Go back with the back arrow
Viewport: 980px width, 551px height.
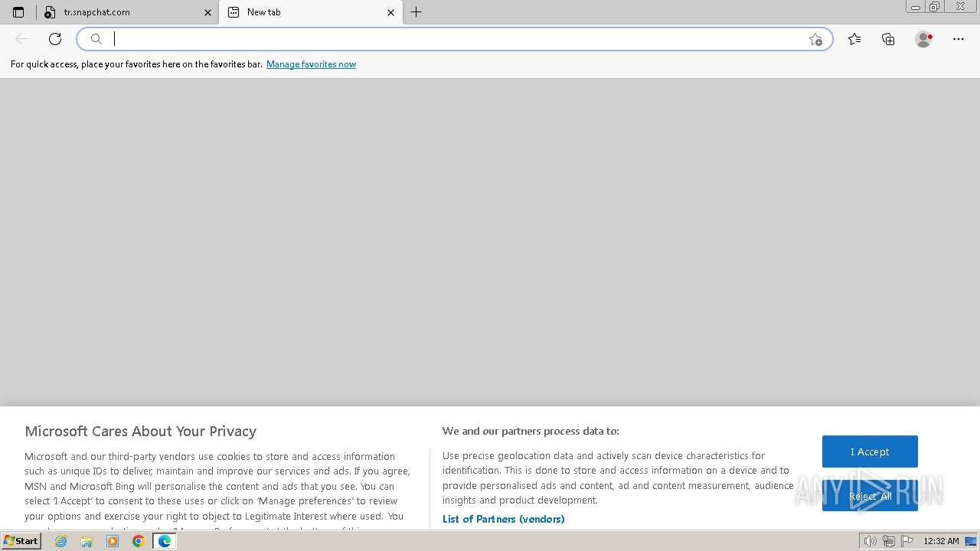point(21,39)
